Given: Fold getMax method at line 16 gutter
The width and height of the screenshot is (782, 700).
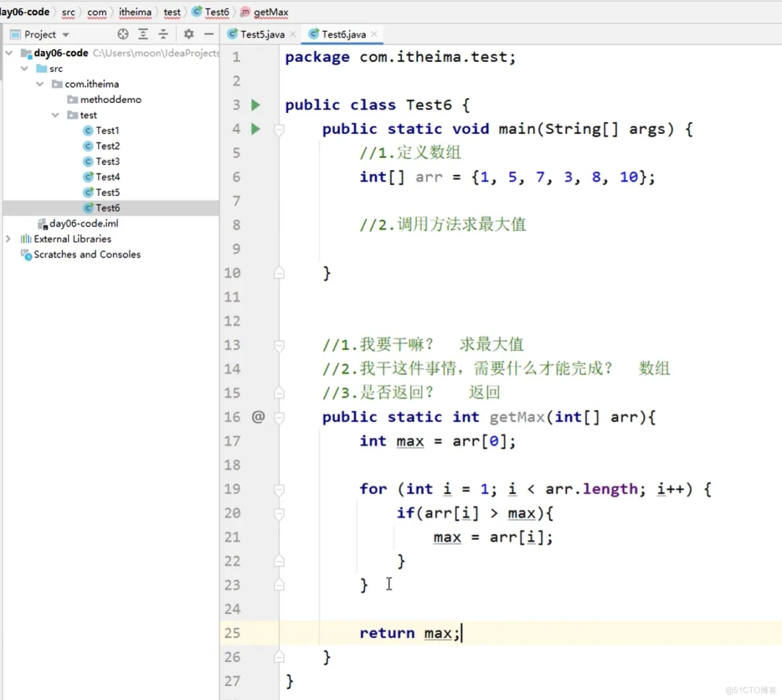Looking at the screenshot, I should coord(279,417).
